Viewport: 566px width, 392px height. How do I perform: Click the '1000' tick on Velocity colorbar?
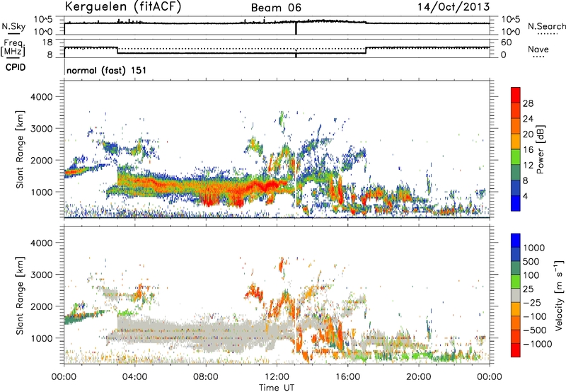(533, 248)
